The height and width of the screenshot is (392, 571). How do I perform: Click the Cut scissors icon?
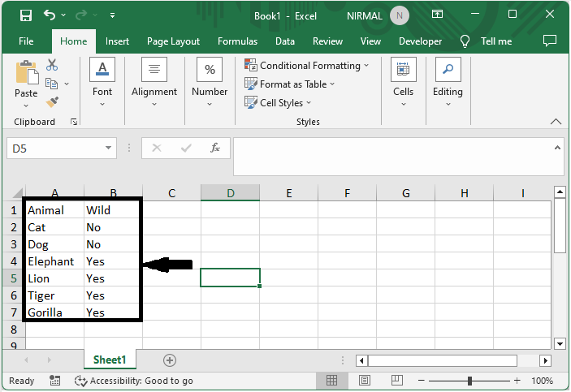52,65
